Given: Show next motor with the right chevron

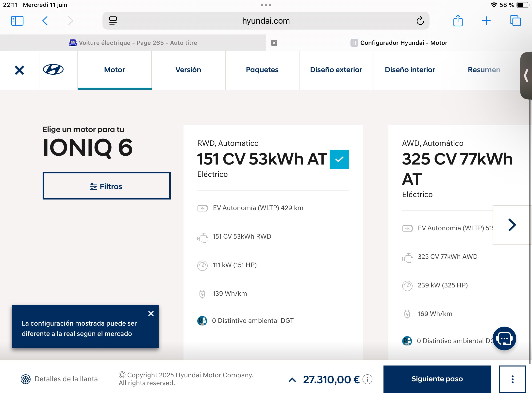Looking at the screenshot, I should 512,225.
